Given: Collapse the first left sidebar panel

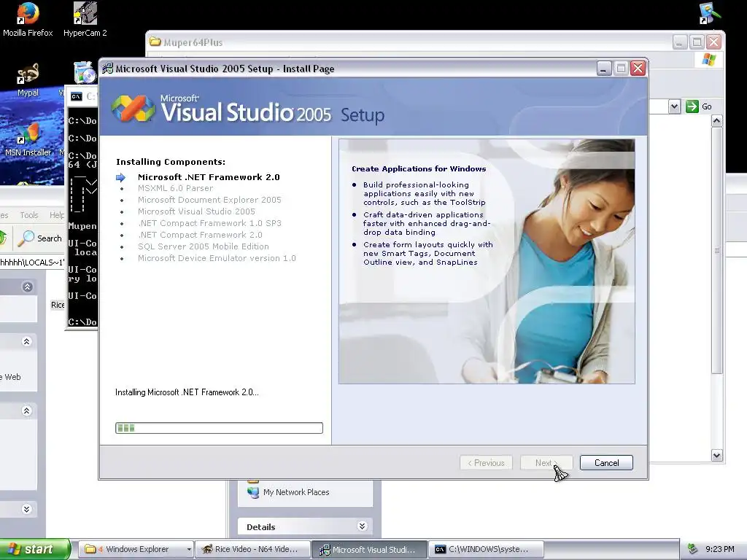Looking at the screenshot, I should pyautogui.click(x=27, y=287).
